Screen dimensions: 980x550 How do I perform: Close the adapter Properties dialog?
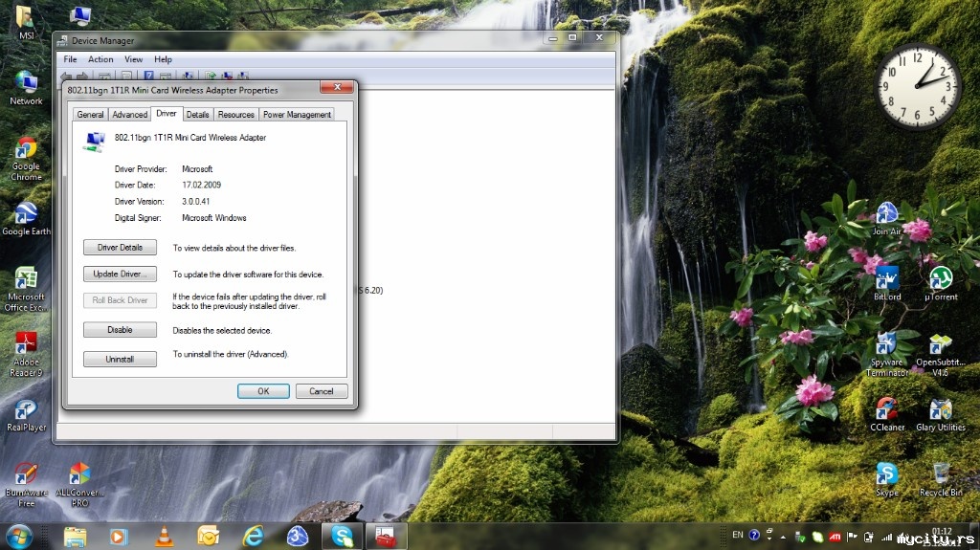(x=337, y=87)
